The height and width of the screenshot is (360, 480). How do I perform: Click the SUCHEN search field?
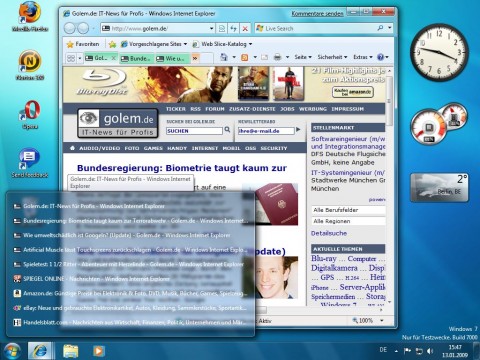[194, 131]
